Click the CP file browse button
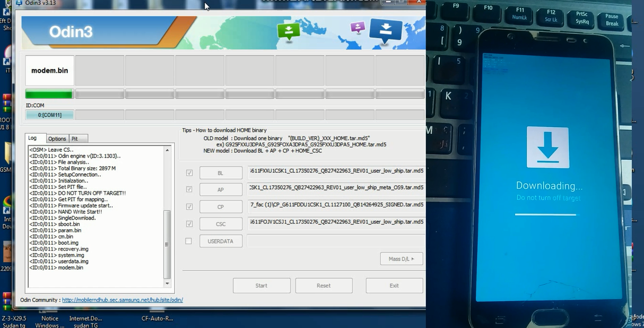This screenshot has width=644, height=328. pyautogui.click(x=221, y=207)
